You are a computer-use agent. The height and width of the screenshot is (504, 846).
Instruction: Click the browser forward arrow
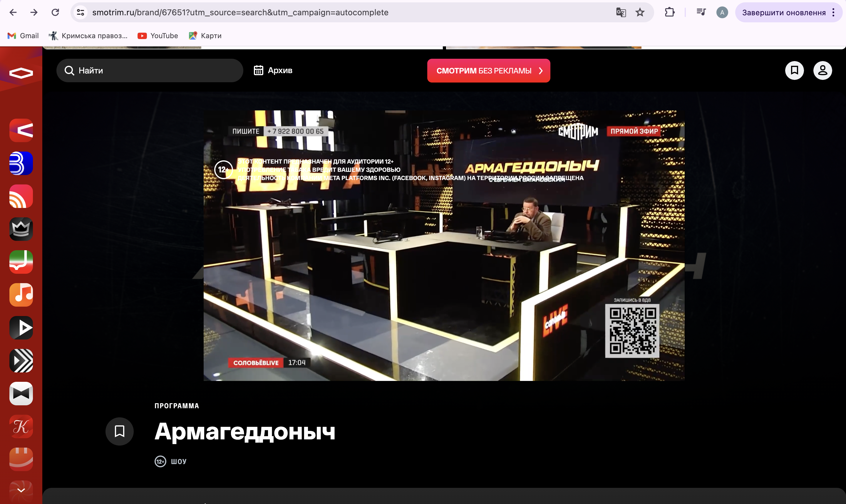point(34,13)
